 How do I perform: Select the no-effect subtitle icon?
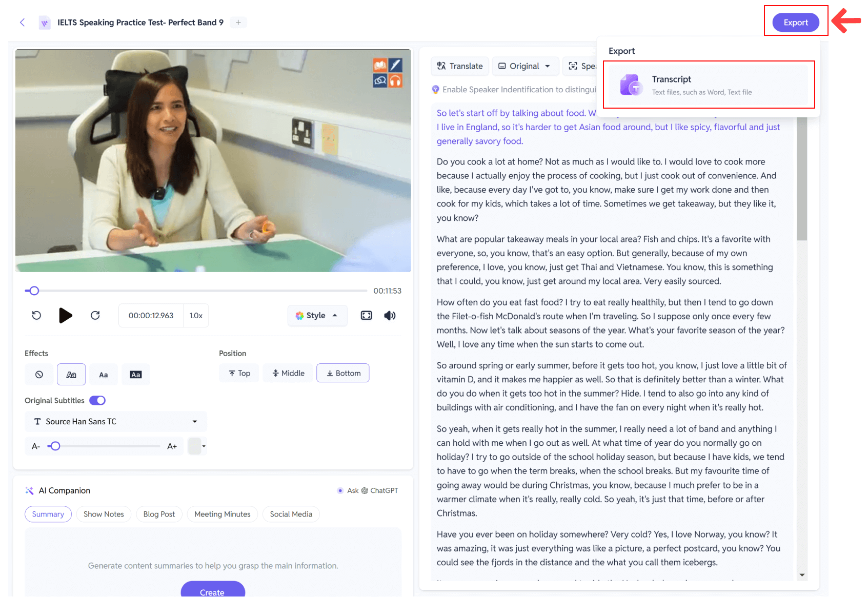[39, 375]
